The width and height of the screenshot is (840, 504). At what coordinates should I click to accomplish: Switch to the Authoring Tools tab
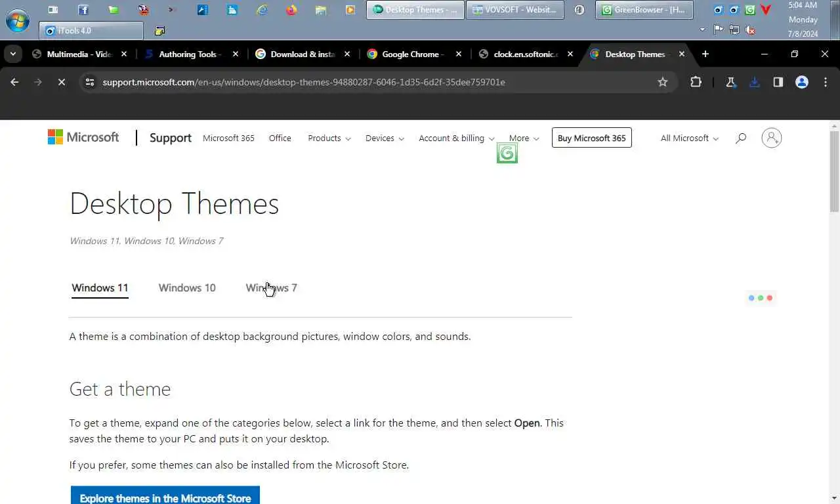(190, 54)
